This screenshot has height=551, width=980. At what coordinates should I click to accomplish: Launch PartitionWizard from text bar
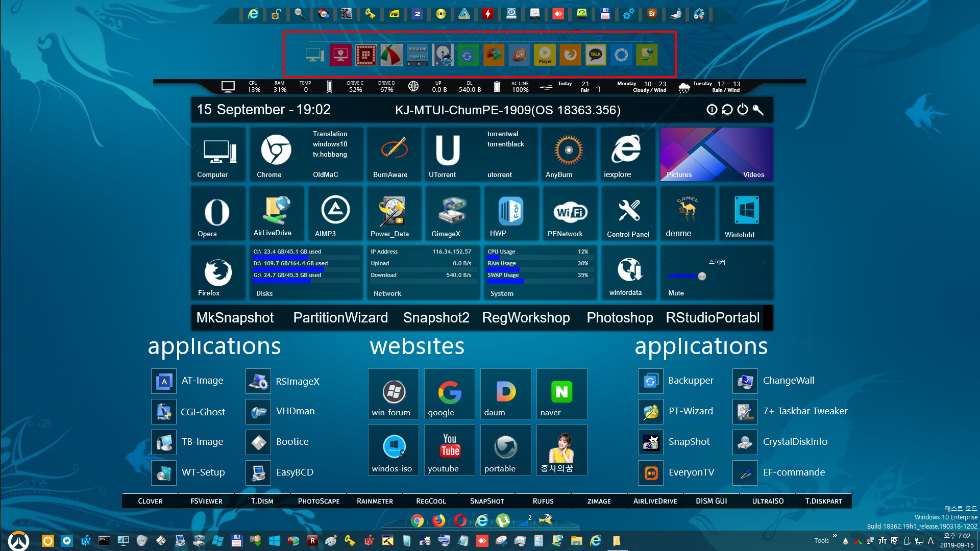(340, 317)
